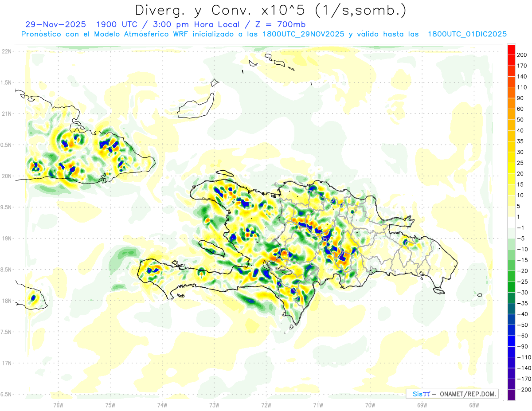Viewport: 532px width, 411px height.
Task: Click the '7.5N' latitude label
Action: 7,332
